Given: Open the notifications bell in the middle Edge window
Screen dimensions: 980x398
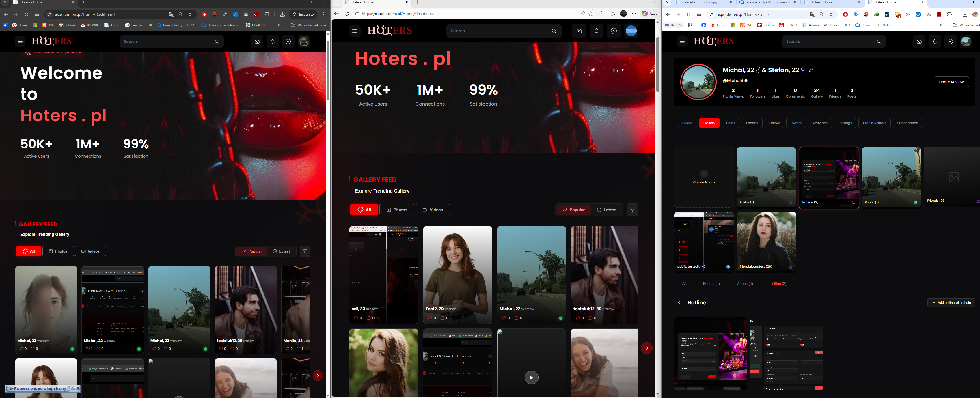Looking at the screenshot, I should point(597,31).
